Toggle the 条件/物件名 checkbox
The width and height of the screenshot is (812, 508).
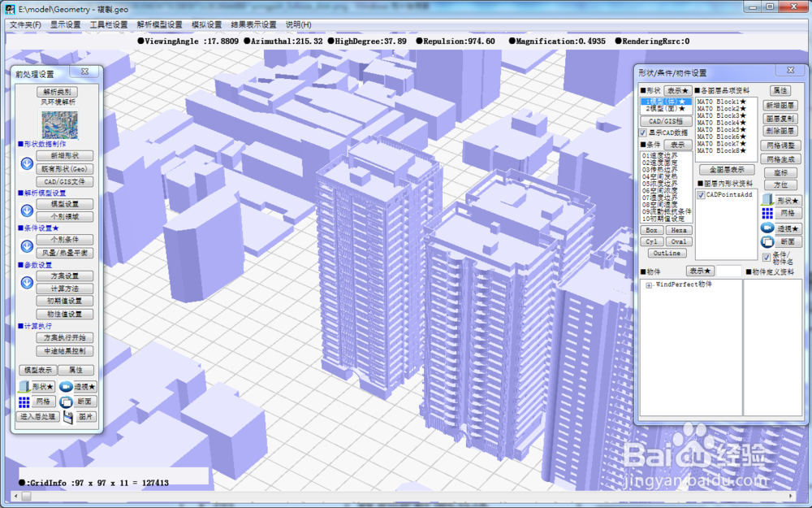pos(767,258)
